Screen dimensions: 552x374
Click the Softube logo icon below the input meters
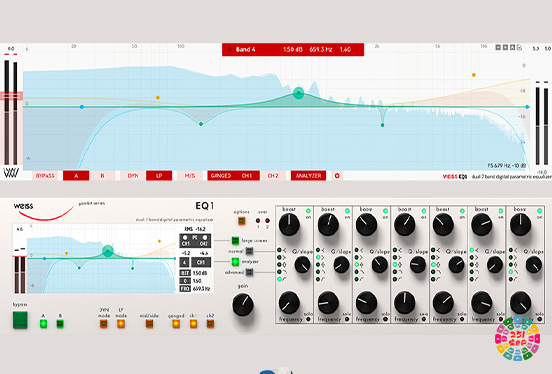pos(11,173)
